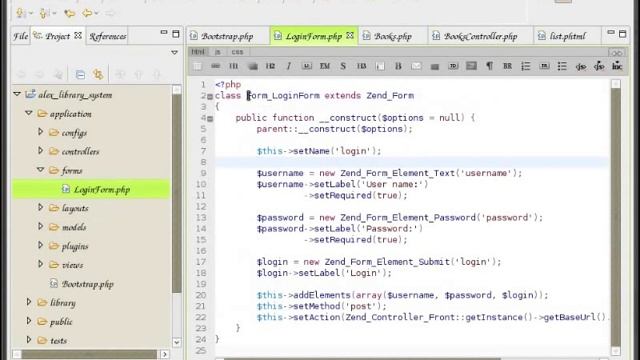Click previous annotation toolbar icon

tap(44, 13)
